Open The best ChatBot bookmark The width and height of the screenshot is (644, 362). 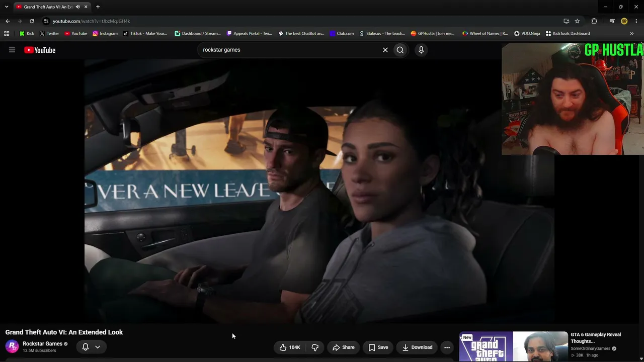[x=301, y=34]
